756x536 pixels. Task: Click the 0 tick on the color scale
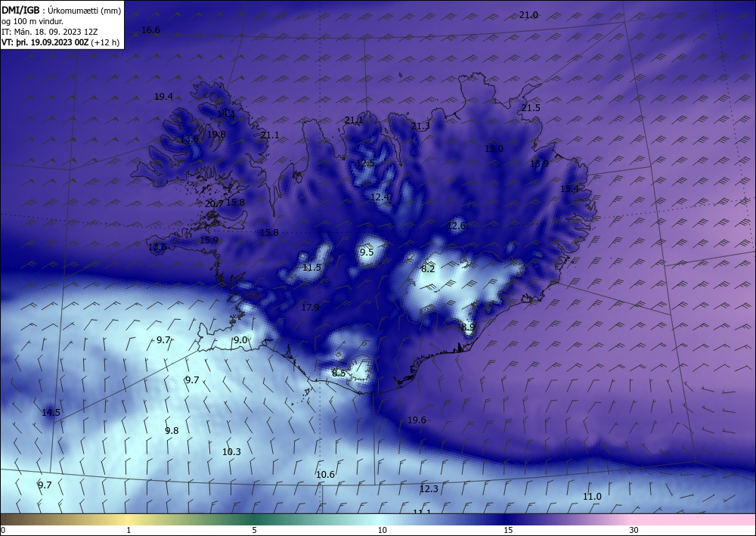tap(3, 531)
